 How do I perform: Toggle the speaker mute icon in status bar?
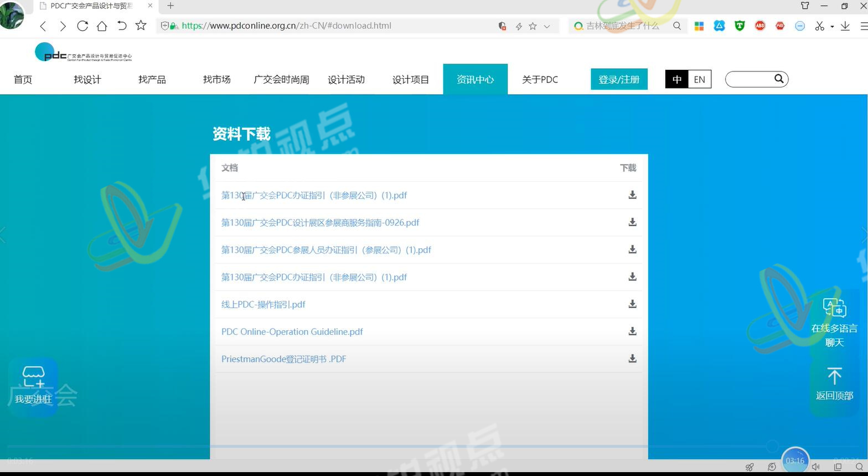tap(815, 467)
